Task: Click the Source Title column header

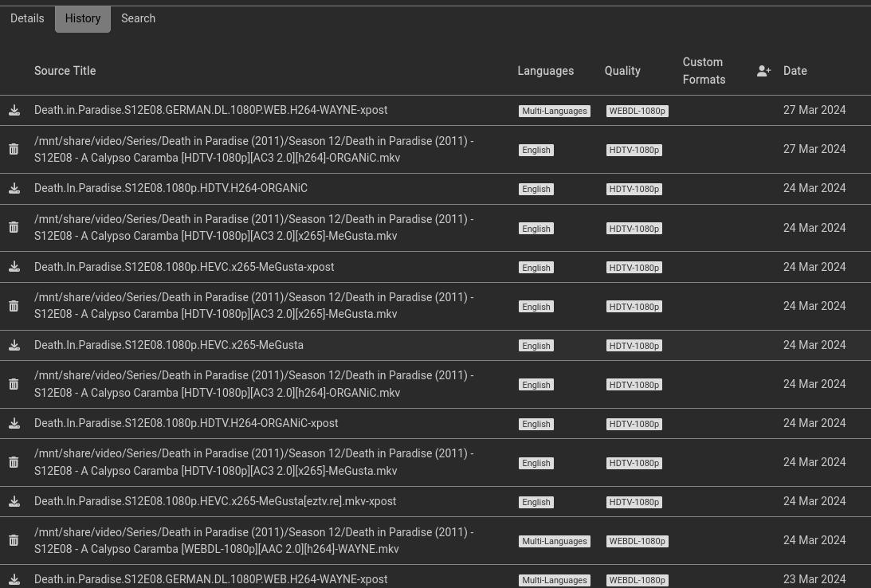Action: (65, 71)
